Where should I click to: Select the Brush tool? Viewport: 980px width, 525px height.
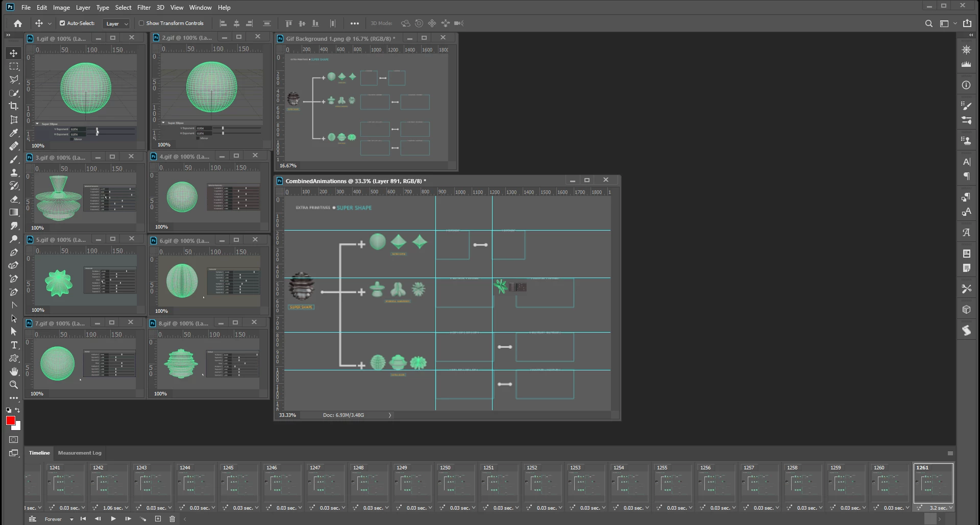click(x=14, y=159)
